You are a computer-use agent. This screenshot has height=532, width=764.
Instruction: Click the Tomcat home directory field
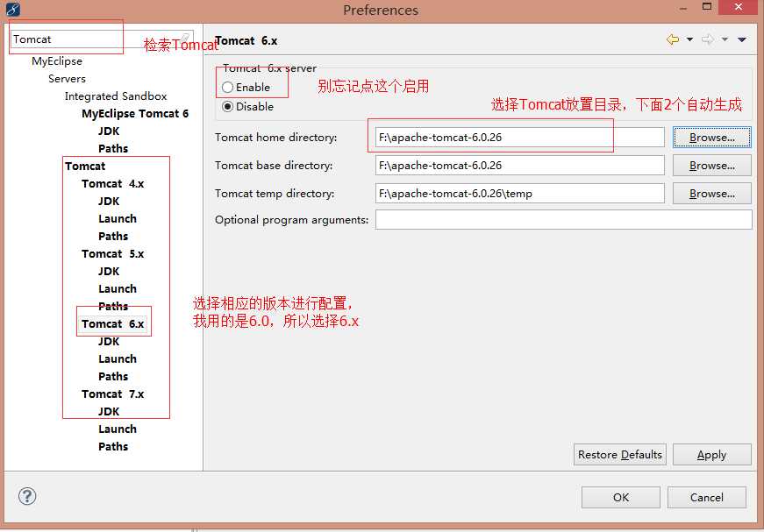pos(519,138)
